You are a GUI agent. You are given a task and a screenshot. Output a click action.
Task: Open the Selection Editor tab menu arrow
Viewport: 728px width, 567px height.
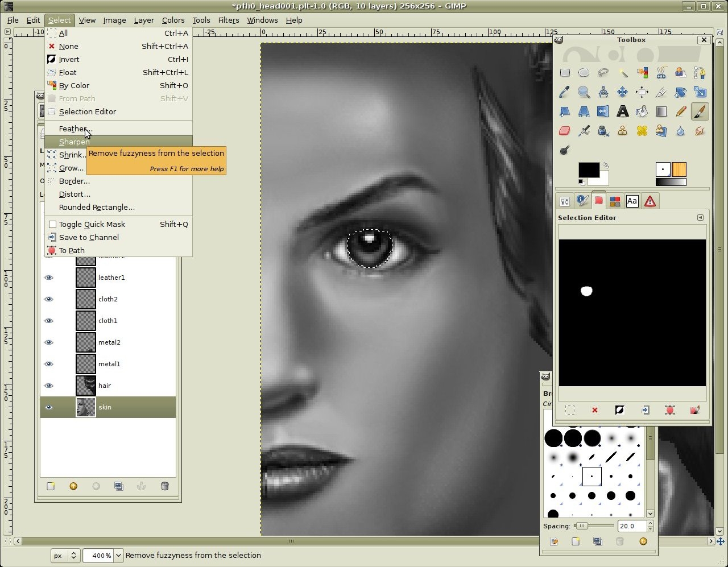[700, 218]
